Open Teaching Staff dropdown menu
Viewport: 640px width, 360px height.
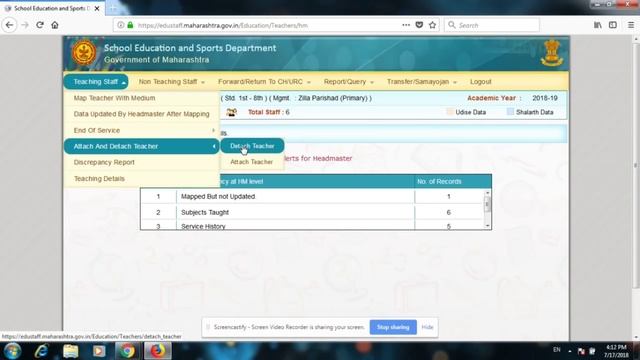[96, 82]
